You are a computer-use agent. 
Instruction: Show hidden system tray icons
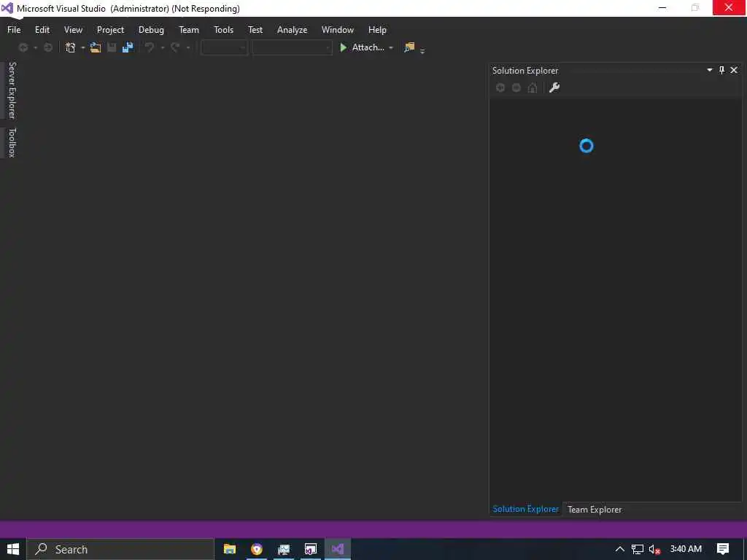[x=619, y=549]
